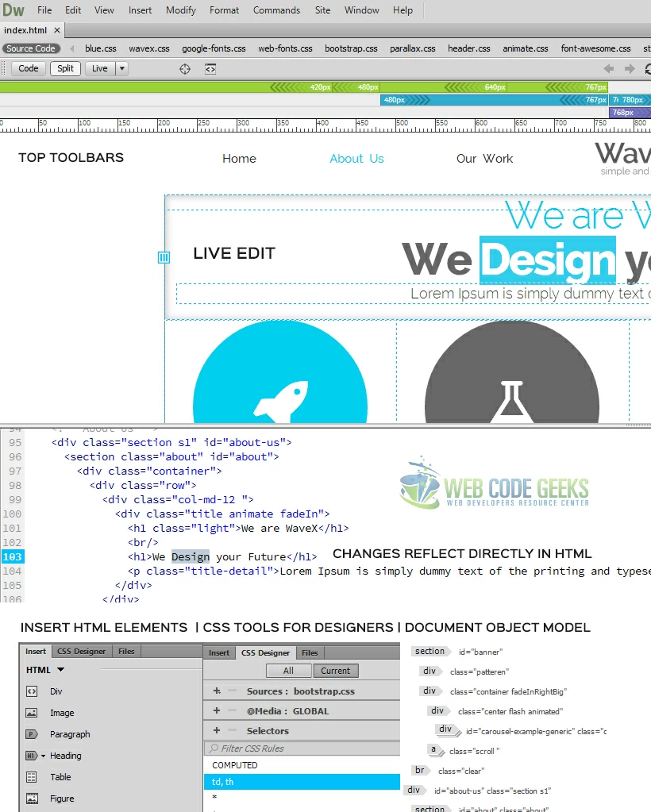The height and width of the screenshot is (812, 651).
Task: Open the Heading level dropdown arrow
Action: 43,756
